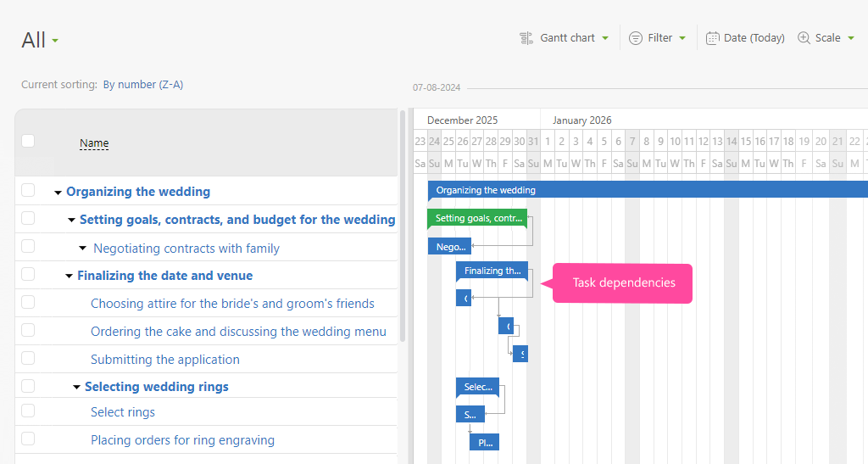Click the green Setting goals Gantt bar
The width and height of the screenshot is (868, 464).
[x=477, y=218]
